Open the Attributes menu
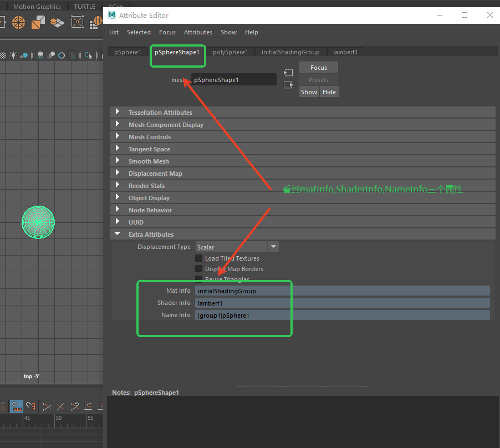Viewport: 500px width, 448px height. click(198, 32)
